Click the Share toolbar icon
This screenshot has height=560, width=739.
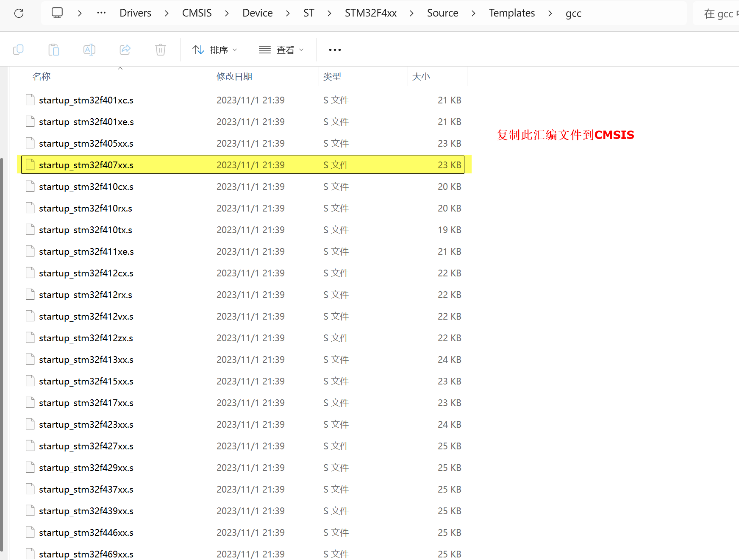(125, 50)
